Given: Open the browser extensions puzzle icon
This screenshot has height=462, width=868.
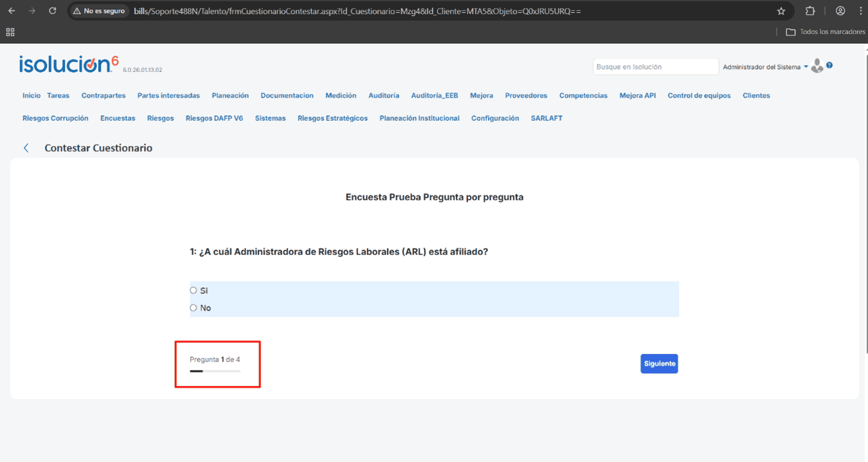Looking at the screenshot, I should click(x=810, y=11).
